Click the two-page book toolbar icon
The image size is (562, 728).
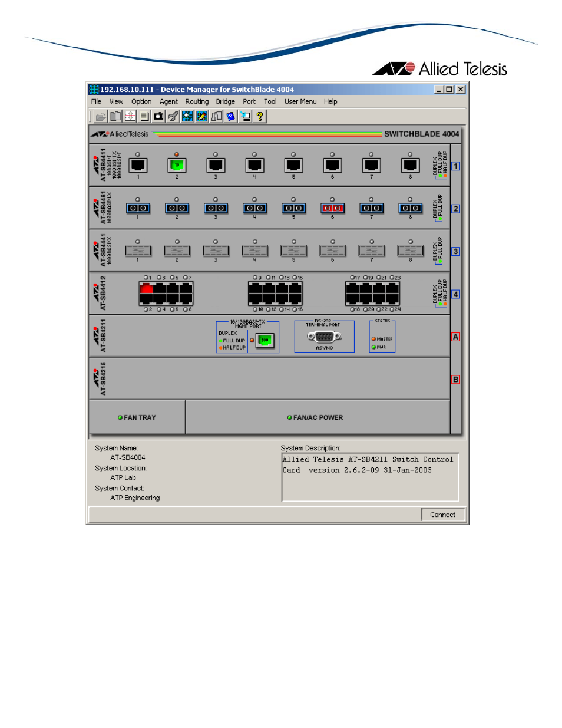tap(115, 117)
